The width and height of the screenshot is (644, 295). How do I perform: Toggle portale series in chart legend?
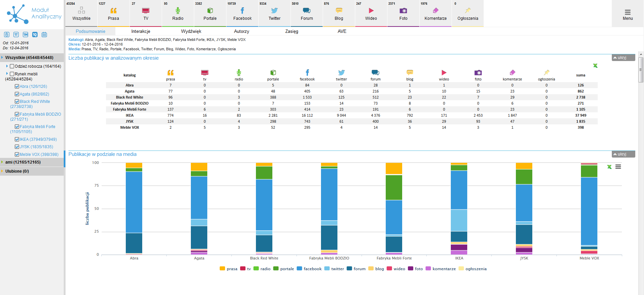(283, 269)
